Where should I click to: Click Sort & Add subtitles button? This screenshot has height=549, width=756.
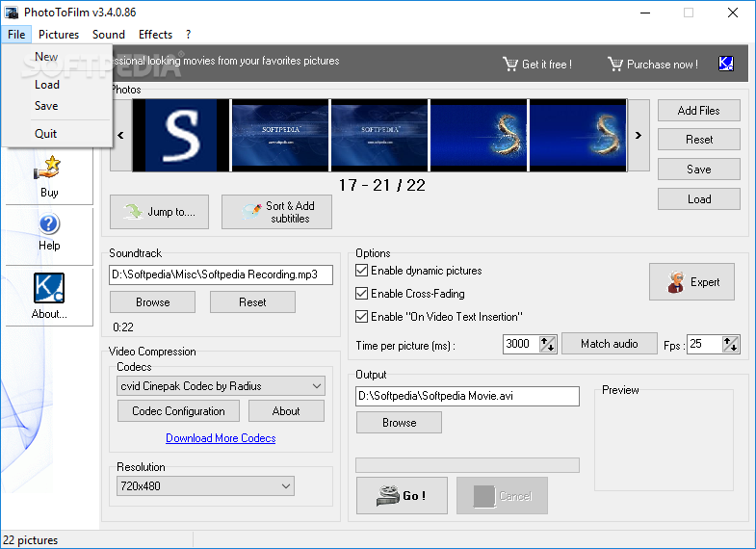(x=276, y=212)
